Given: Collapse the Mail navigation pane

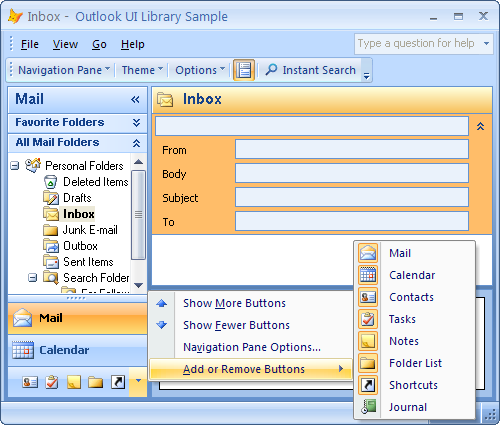Looking at the screenshot, I should pos(135,99).
